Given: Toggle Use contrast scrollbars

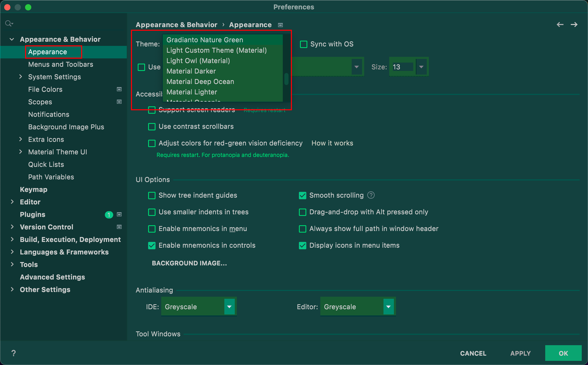Looking at the screenshot, I should click(x=152, y=127).
